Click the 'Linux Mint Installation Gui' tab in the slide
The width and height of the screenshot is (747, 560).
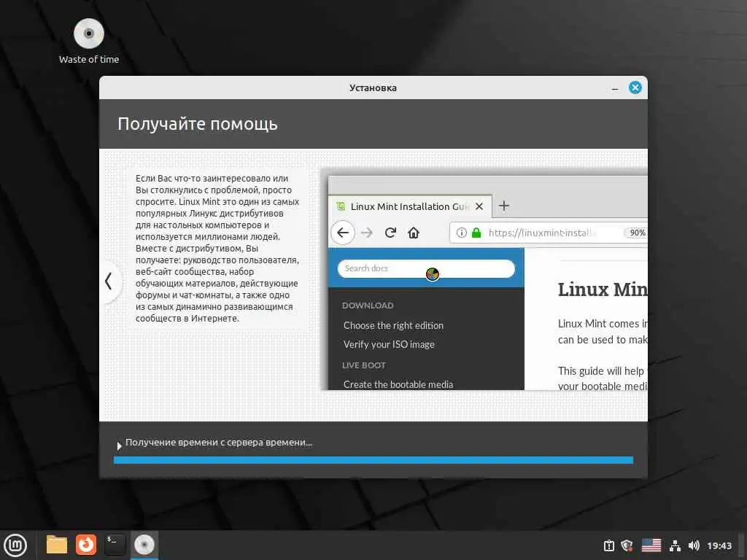click(410, 206)
